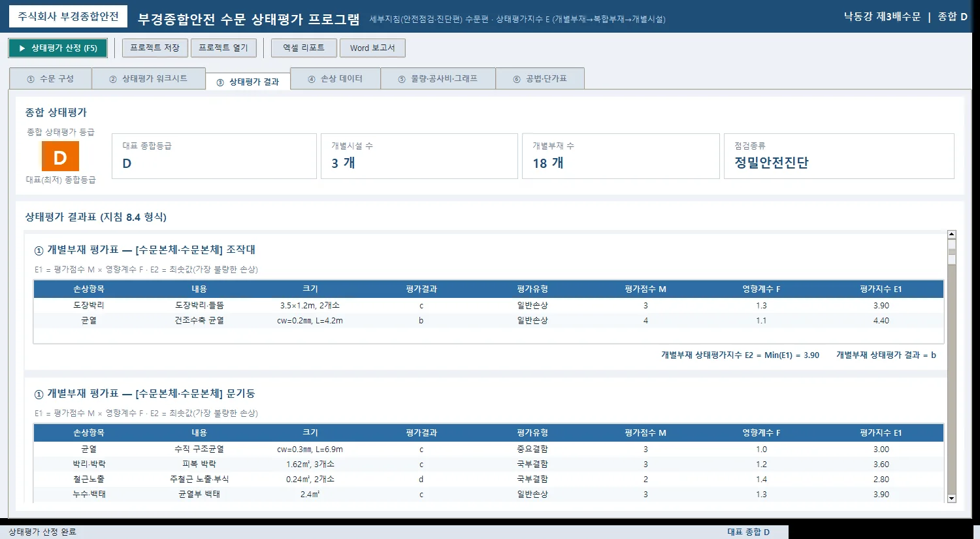Switch to the ⑥ 공법·단가표 tab
980x539 pixels.
(540, 78)
